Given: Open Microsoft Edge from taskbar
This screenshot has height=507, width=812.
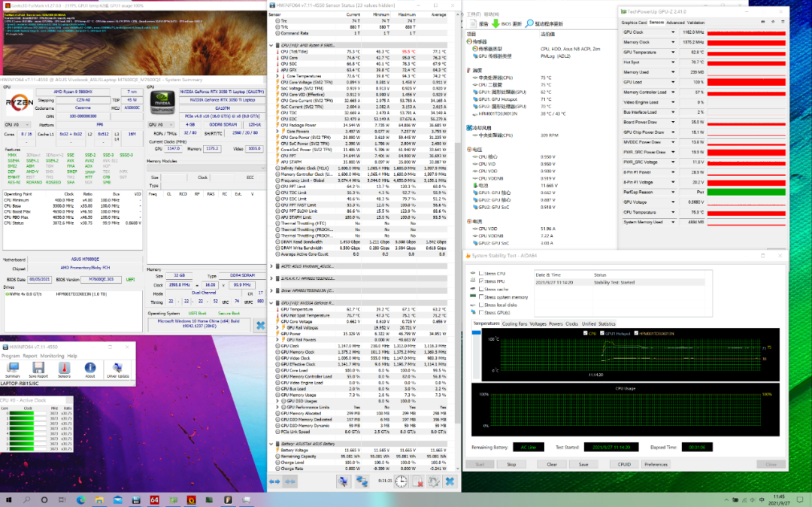Looking at the screenshot, I should [80, 499].
